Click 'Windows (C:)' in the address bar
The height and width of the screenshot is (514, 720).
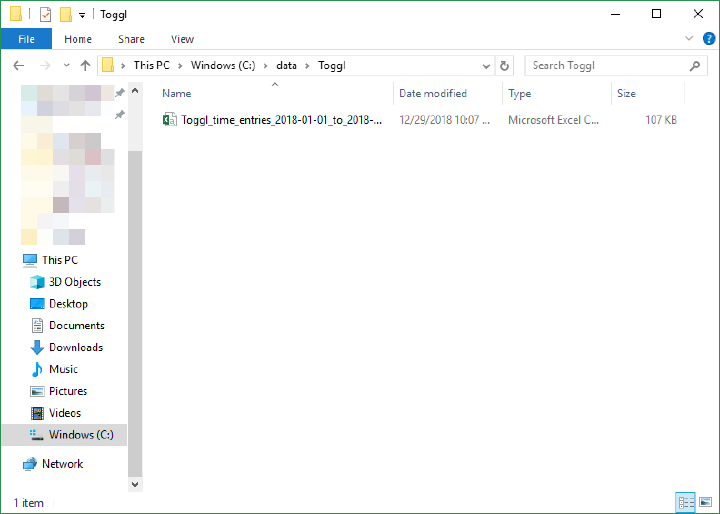click(x=223, y=66)
